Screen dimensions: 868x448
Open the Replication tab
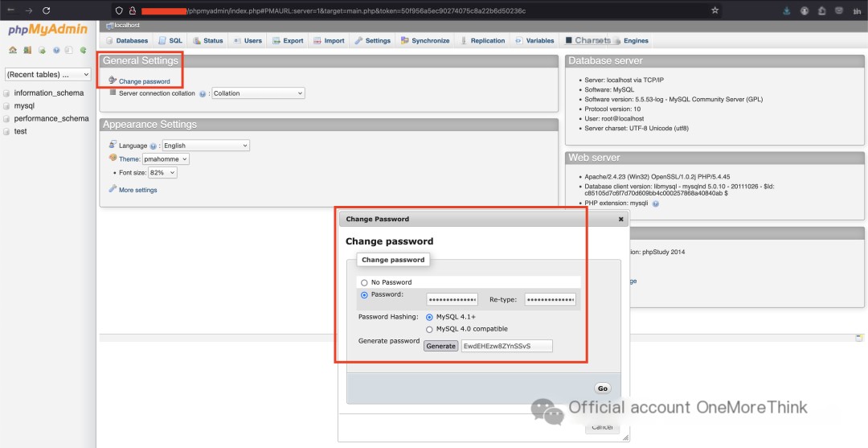tap(483, 41)
